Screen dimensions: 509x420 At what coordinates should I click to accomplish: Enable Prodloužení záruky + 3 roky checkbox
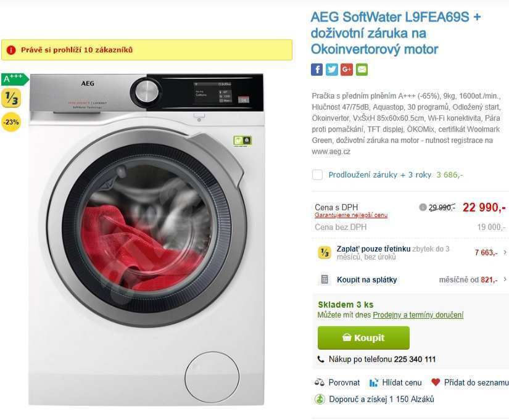pyautogui.click(x=317, y=175)
